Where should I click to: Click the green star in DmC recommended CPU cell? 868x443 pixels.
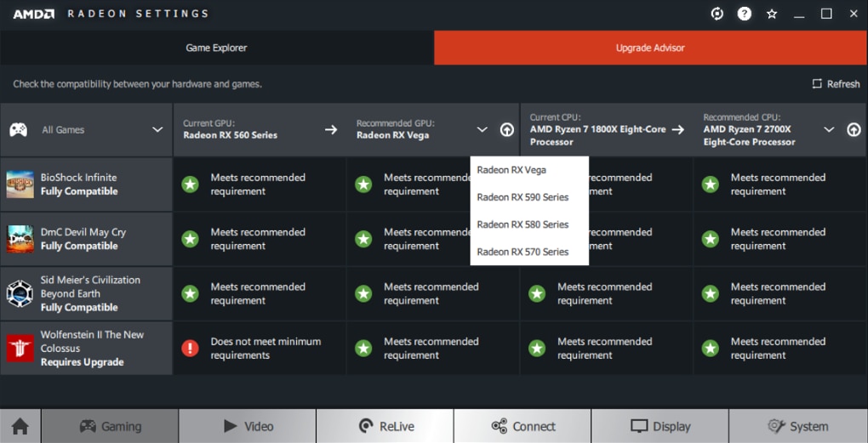click(711, 239)
